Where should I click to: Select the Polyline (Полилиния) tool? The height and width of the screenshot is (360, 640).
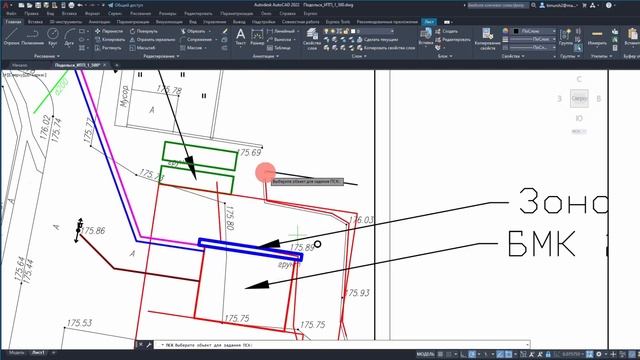click(33, 36)
